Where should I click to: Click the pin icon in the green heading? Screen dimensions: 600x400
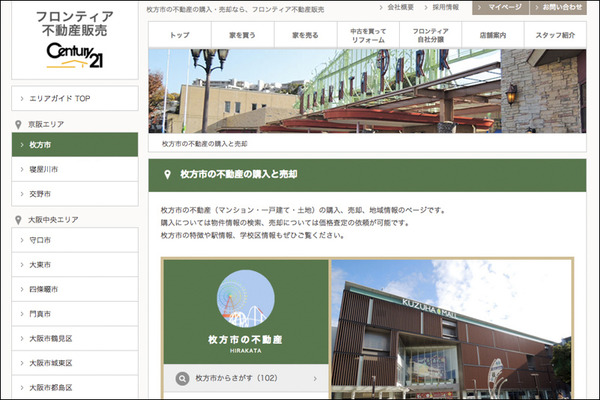[166, 174]
